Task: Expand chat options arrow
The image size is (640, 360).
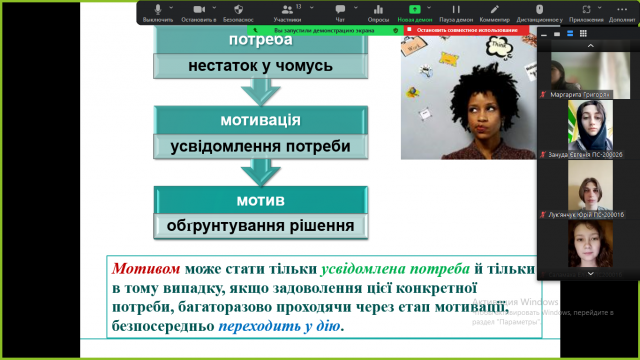Action: [x=356, y=7]
